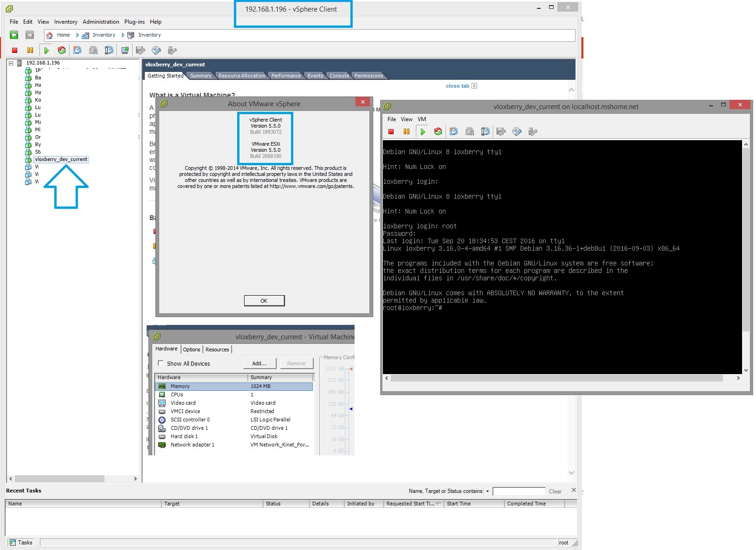
Task: Open the VM menu in console window
Action: point(422,119)
